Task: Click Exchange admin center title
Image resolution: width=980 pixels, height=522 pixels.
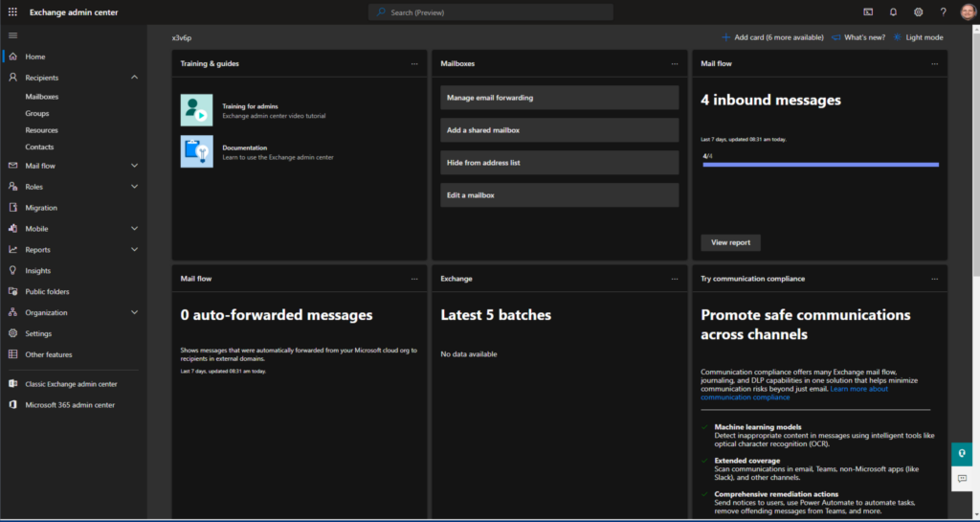Action: click(74, 11)
